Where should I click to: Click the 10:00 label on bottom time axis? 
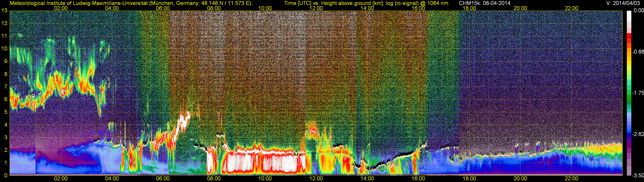[265, 179]
